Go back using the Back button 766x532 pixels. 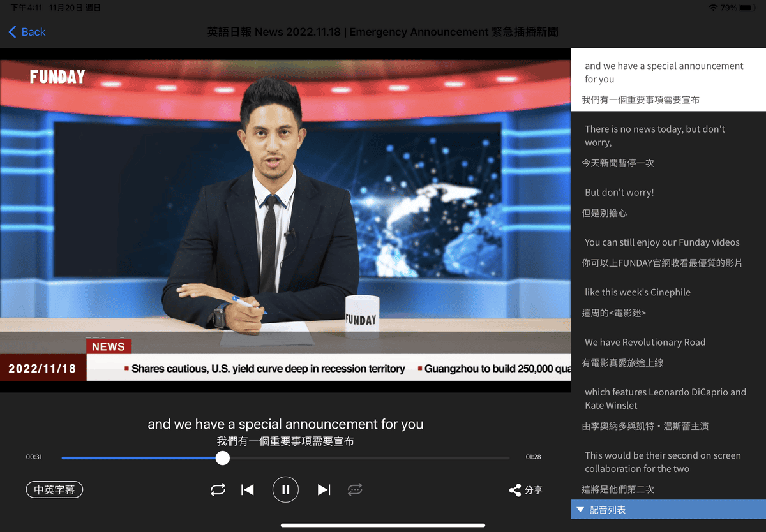27,32
